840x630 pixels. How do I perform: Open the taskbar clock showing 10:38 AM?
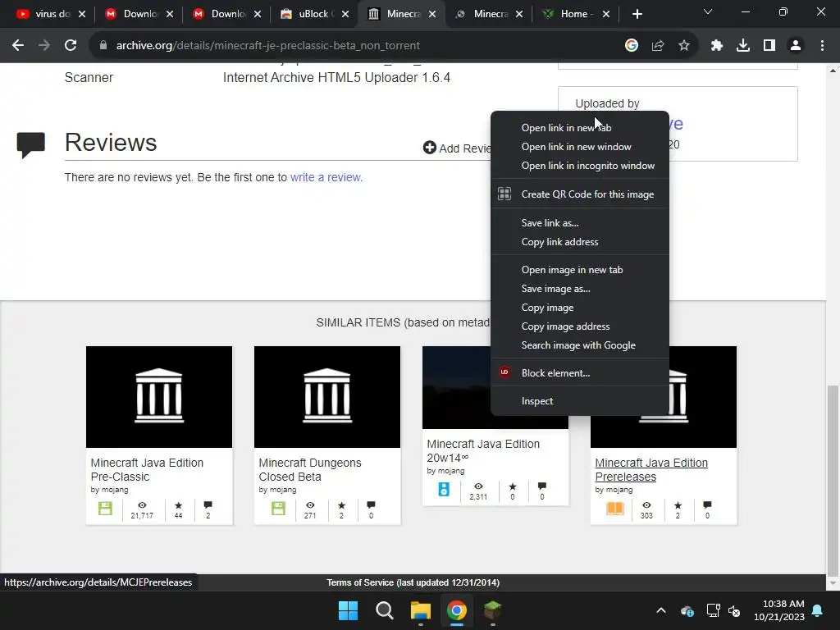(778, 610)
